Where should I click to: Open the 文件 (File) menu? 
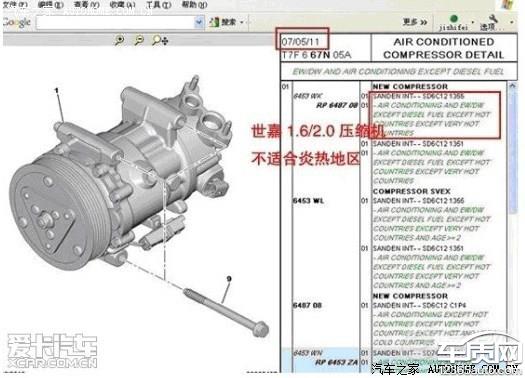click(15, 5)
